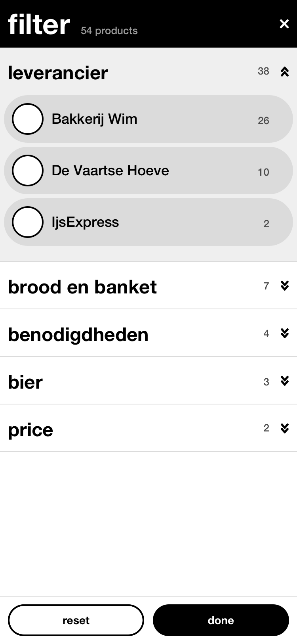Screen dimensions: 297x644
Task: Collapse leverancier with double-chevron up icon
Action: (x=284, y=72)
